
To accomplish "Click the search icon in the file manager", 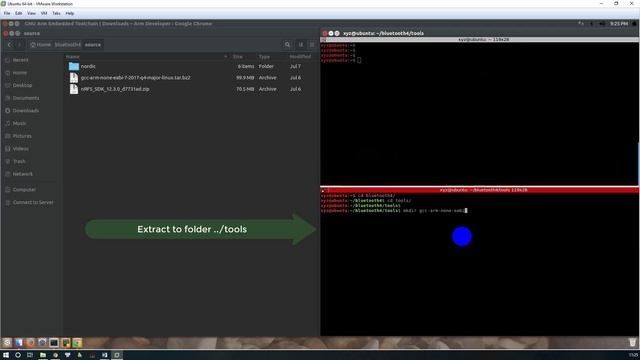I will (287, 44).
